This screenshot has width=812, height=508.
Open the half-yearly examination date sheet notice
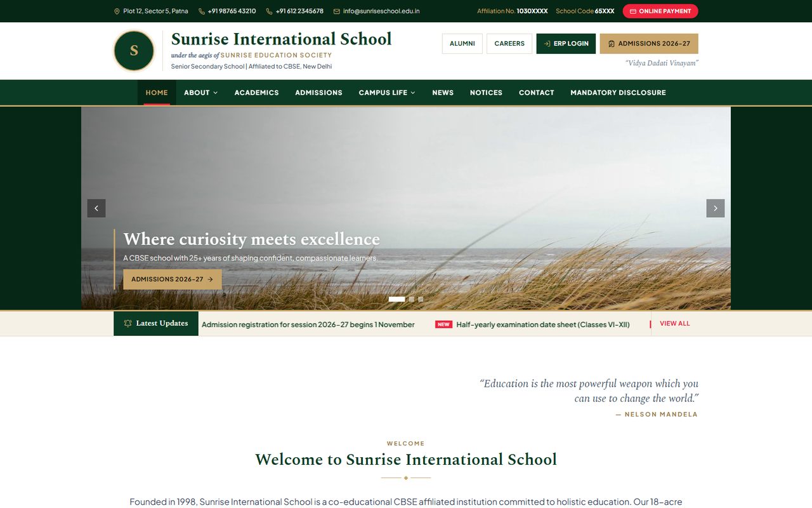(543, 324)
